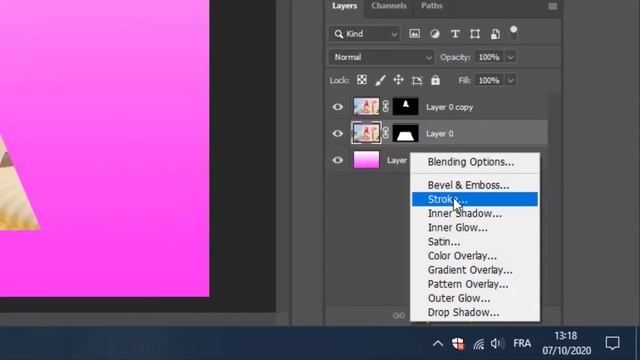
Task: Click link layers icon at panel bottom
Action: [399, 316]
